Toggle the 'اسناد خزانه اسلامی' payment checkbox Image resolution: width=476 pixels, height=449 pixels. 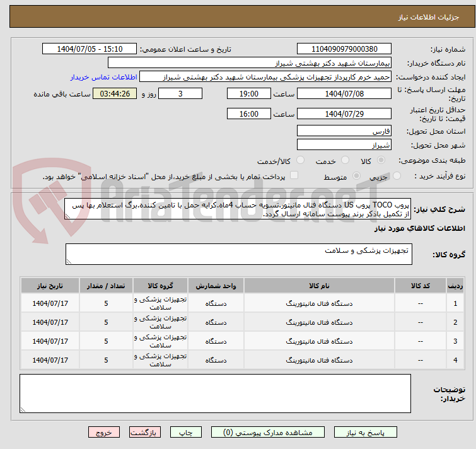[x=294, y=176]
